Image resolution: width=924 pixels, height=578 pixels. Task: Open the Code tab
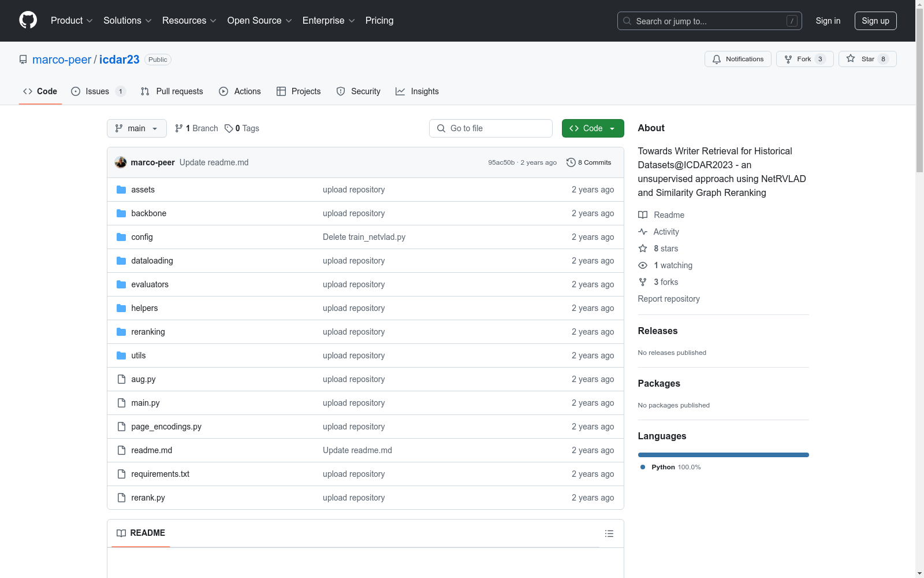point(40,91)
